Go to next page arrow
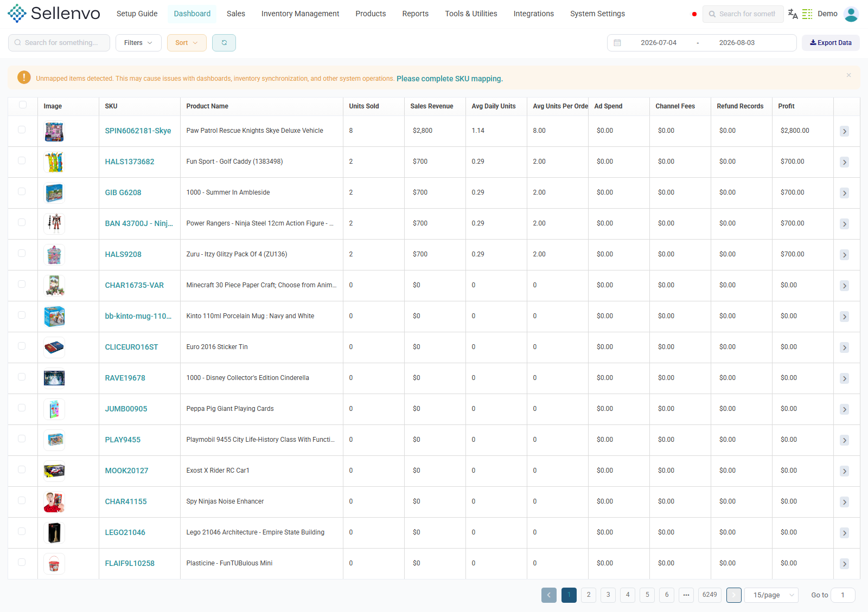Image resolution: width=868 pixels, height=612 pixels. pyautogui.click(x=734, y=595)
